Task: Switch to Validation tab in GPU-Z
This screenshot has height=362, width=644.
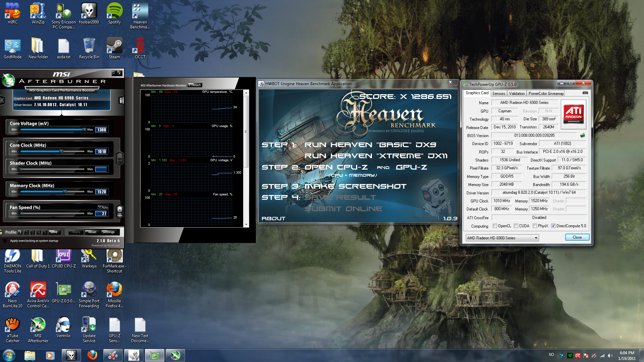Action: tap(517, 94)
